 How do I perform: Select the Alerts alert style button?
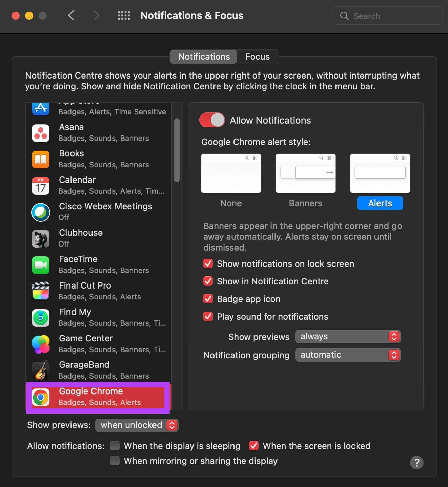(x=380, y=203)
